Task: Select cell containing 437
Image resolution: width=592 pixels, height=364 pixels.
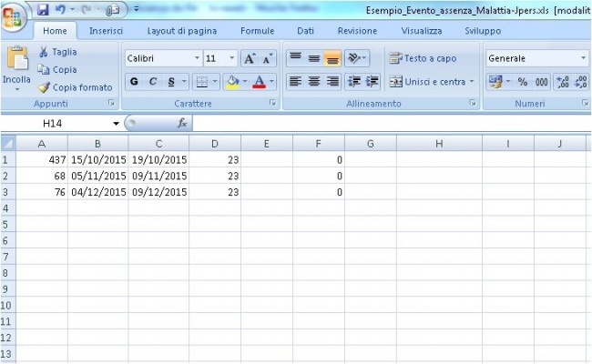Action: point(42,160)
